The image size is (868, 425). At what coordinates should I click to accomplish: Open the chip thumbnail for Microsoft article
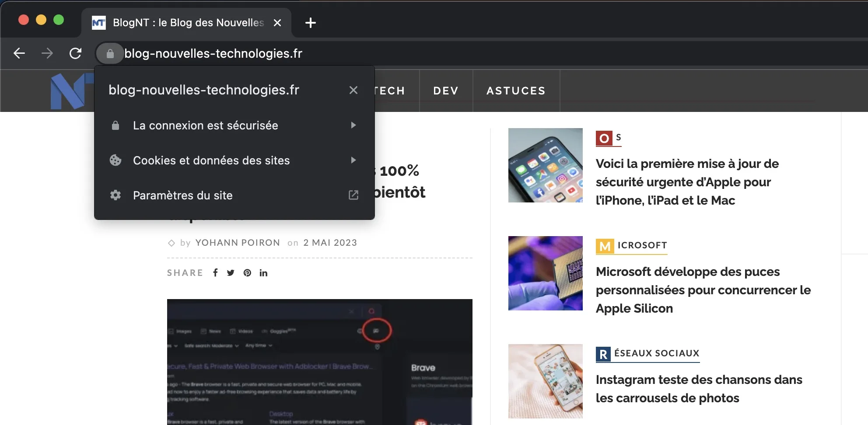pyautogui.click(x=546, y=273)
